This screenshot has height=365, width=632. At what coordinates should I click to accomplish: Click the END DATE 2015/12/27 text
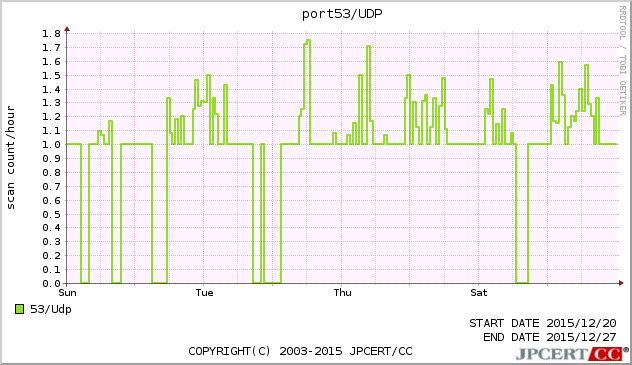[550, 337]
